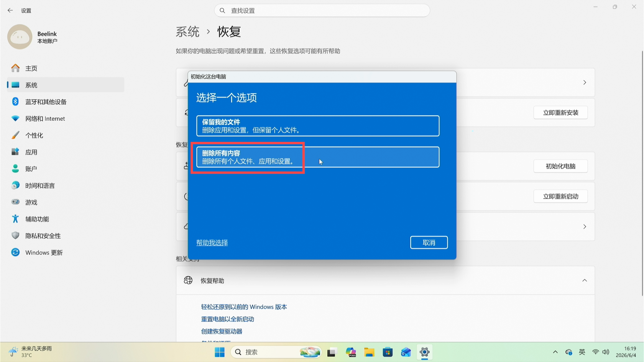This screenshot has height=362, width=644.
Task: Go to Network and Internet (网络和 Internet)
Action: click(x=65, y=119)
